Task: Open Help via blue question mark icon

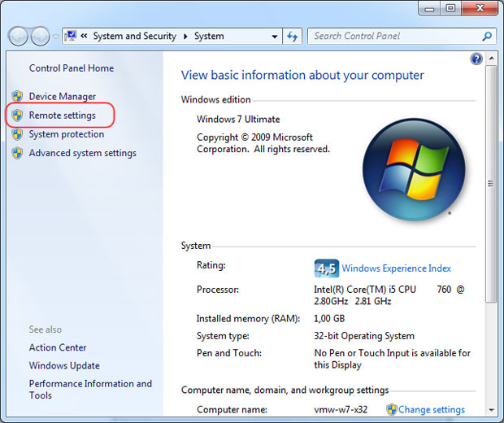Action: (x=476, y=59)
